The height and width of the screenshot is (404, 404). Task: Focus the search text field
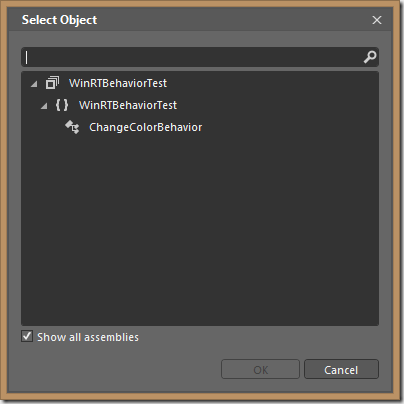192,57
